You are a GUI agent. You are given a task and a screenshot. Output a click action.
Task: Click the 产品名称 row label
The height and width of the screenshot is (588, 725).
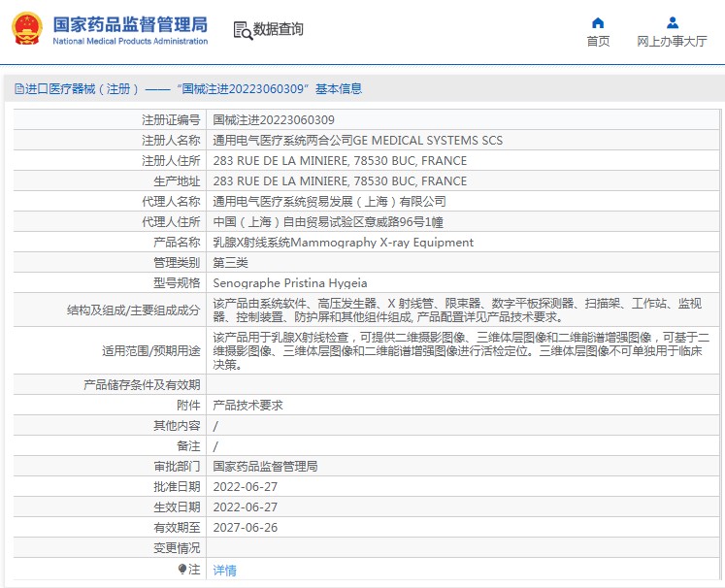coord(177,243)
